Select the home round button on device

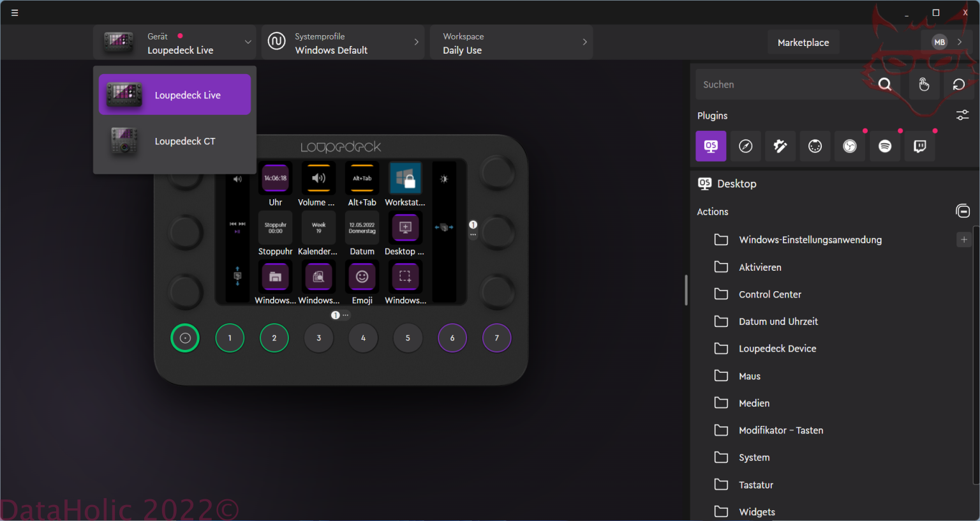pos(185,338)
